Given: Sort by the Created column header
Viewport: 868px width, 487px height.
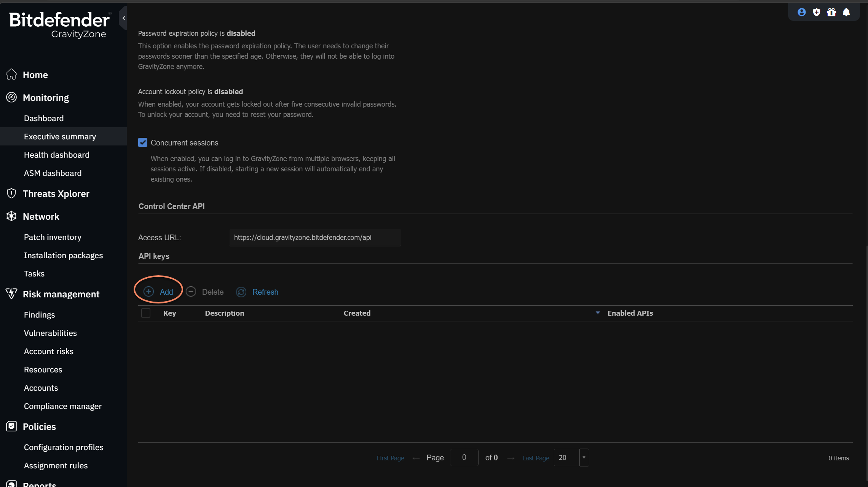Looking at the screenshot, I should 357,313.
